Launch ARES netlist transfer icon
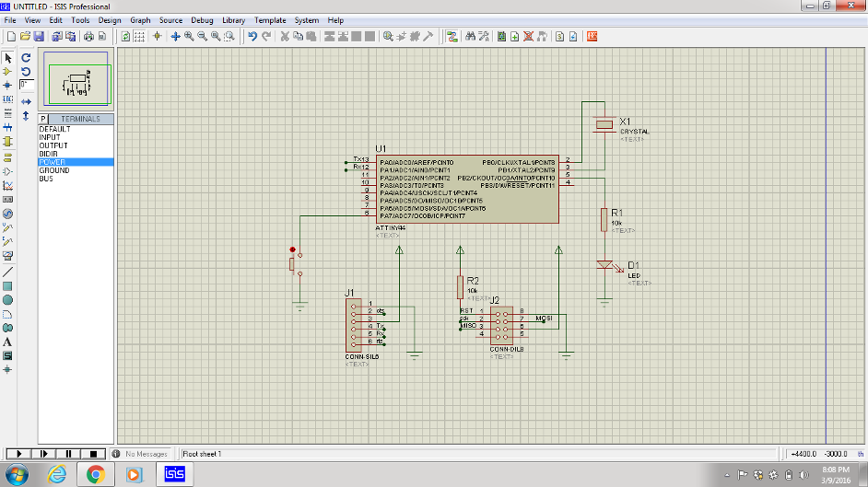 click(x=592, y=37)
